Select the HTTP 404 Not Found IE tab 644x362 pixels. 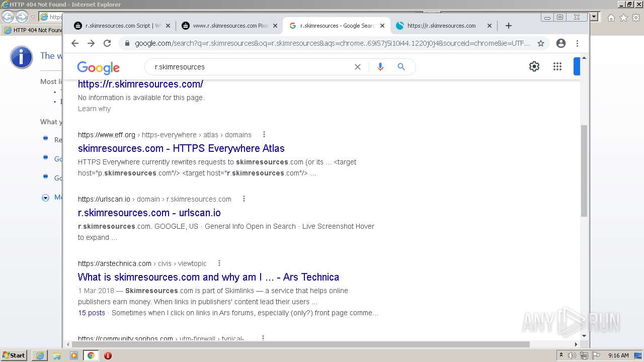point(33,30)
